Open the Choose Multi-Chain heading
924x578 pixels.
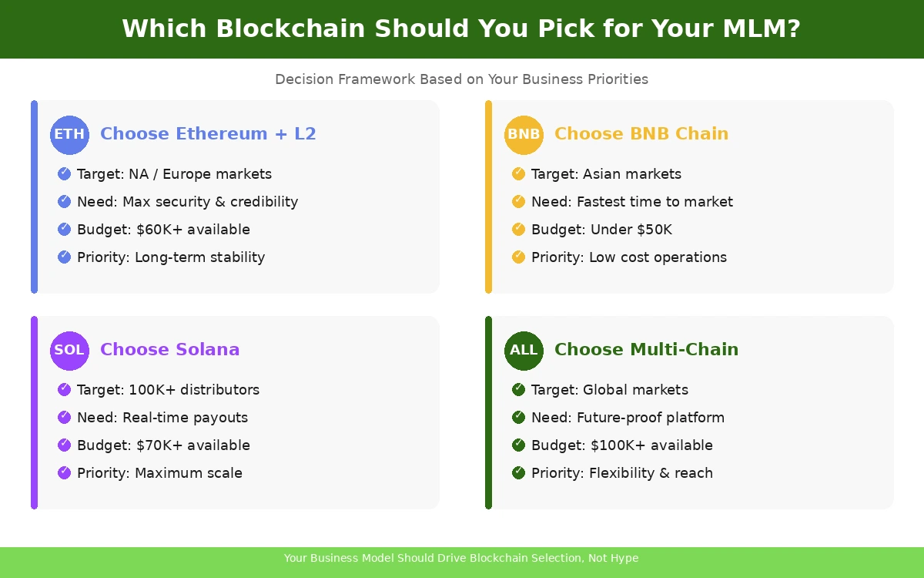coord(646,350)
